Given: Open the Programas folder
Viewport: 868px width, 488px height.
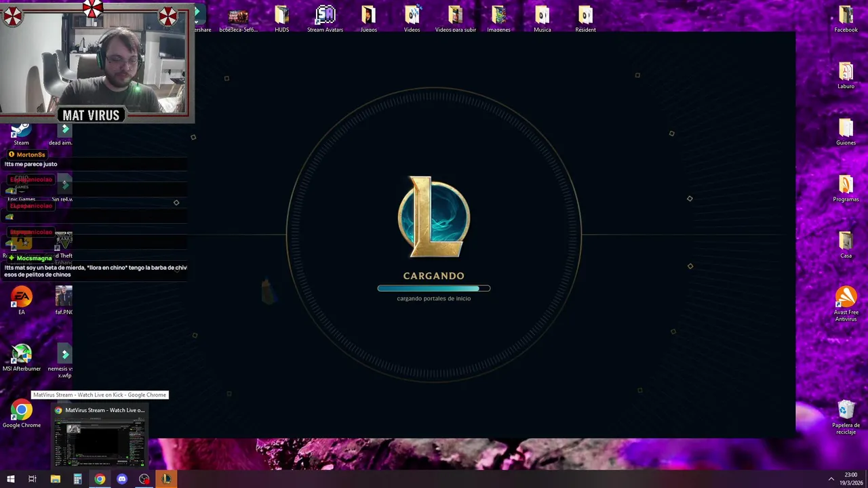Looking at the screenshot, I should click(846, 188).
